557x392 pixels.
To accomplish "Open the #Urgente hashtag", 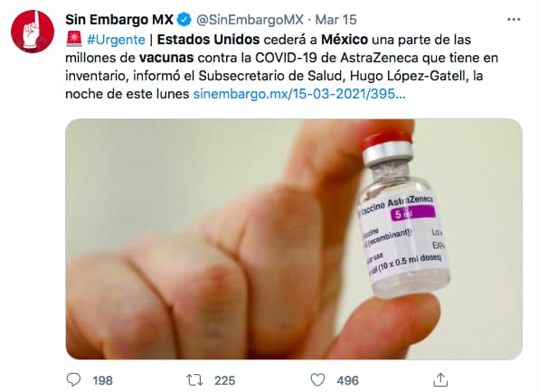I will point(116,40).
